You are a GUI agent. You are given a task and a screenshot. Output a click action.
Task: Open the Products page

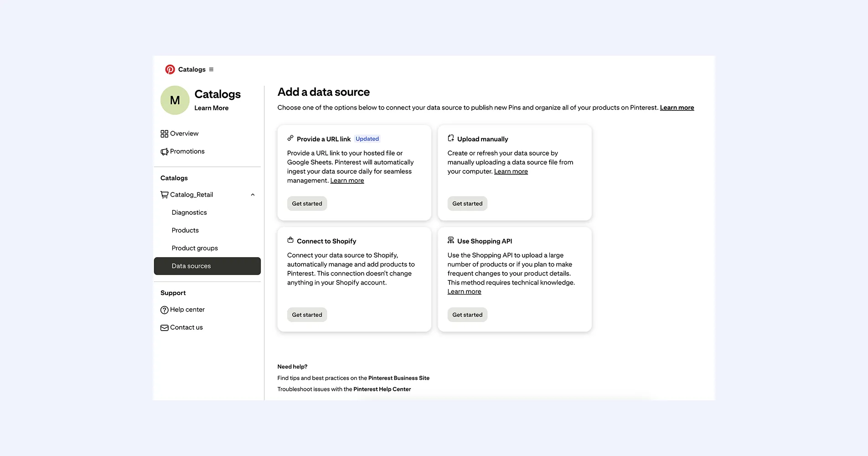[x=185, y=230]
